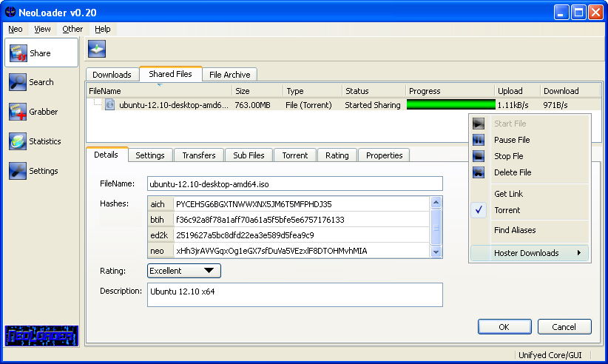The height and width of the screenshot is (364, 608).
Task: Sort by Progress column header
Action: pyautogui.click(x=450, y=91)
